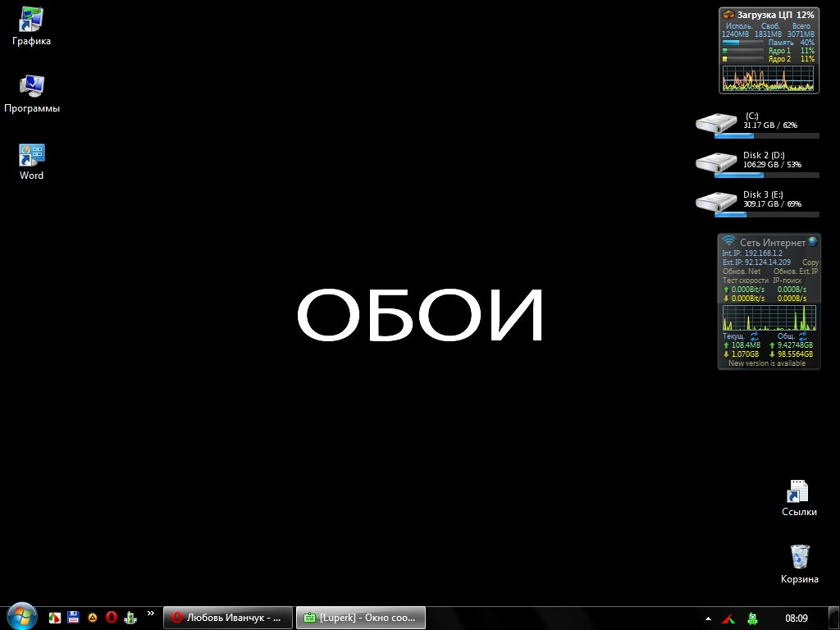The image size is (840, 630).
Task: Click IP-поиск link in network gadget
Action: [x=787, y=281]
